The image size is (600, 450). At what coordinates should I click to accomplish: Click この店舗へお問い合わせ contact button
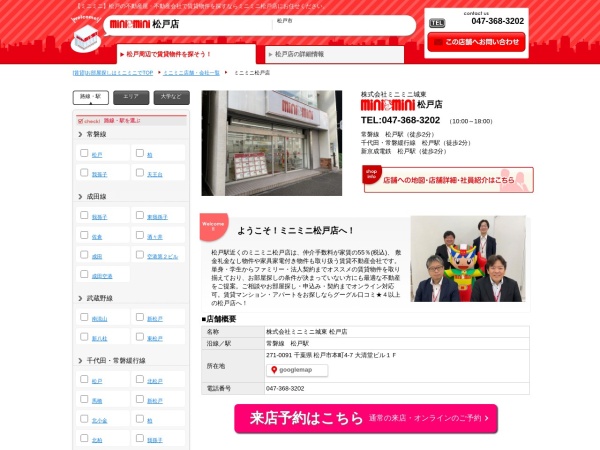tap(476, 42)
